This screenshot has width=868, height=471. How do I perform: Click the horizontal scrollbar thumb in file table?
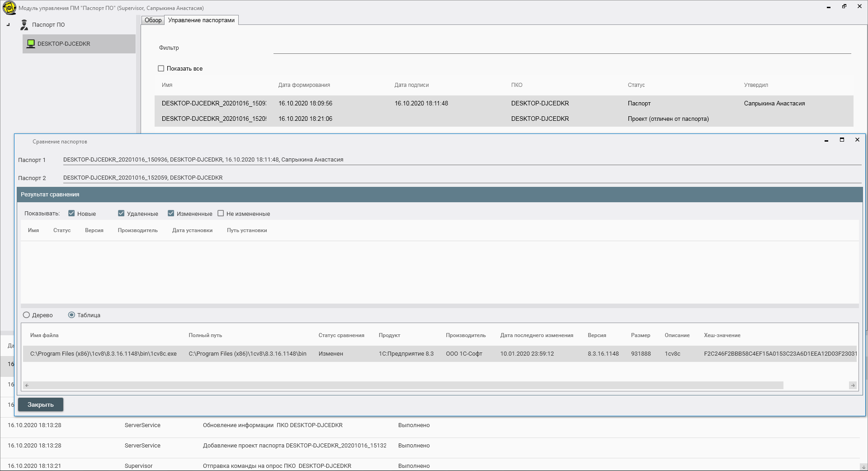(x=406, y=385)
